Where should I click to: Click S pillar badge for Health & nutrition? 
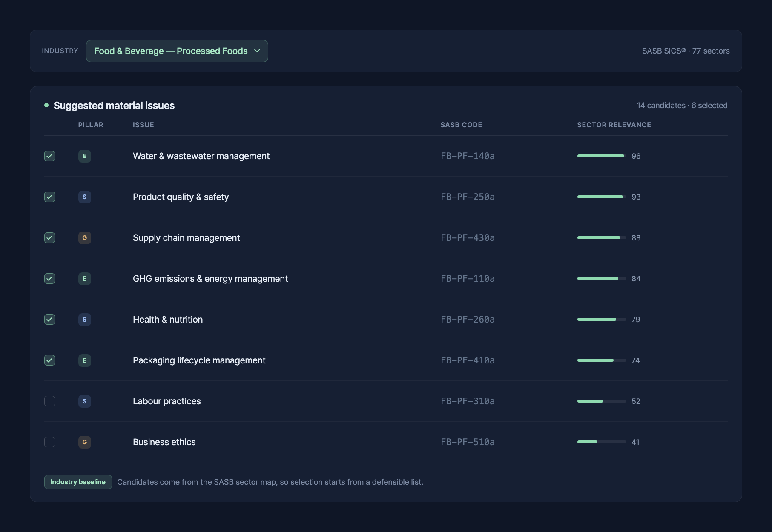(x=84, y=320)
